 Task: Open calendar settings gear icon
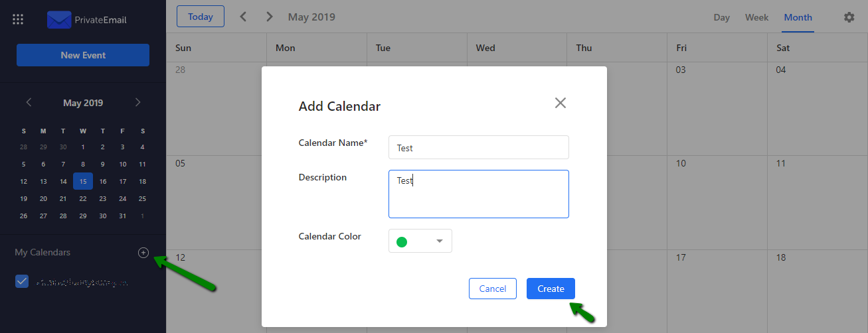pyautogui.click(x=849, y=17)
